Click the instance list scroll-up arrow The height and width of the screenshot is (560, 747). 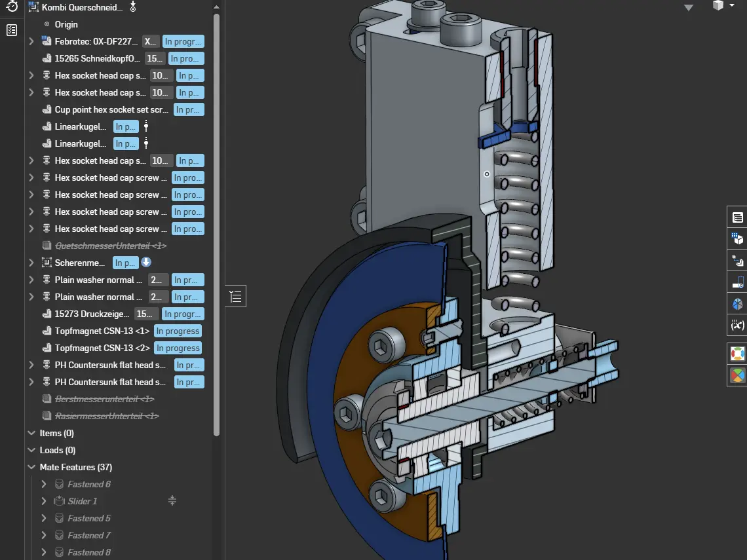click(x=216, y=7)
